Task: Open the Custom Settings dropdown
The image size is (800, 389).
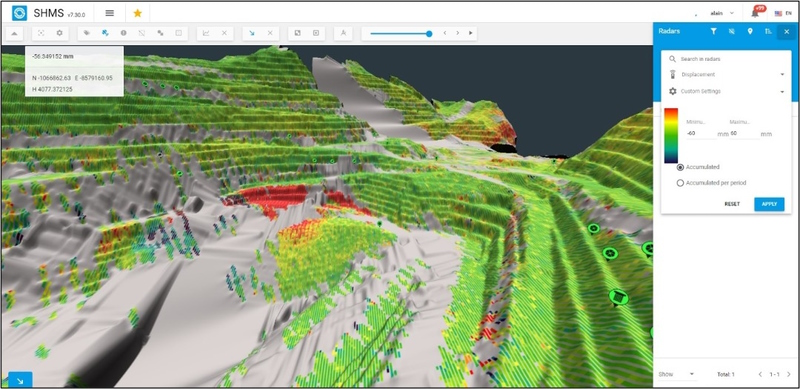Action: (727, 91)
